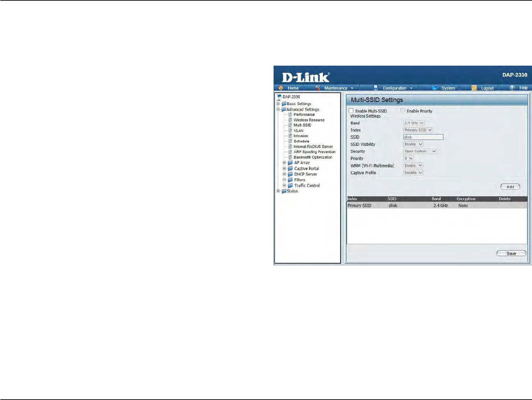The height and width of the screenshot is (400, 532).
Task: Click the System globe icon
Action: tap(435, 88)
